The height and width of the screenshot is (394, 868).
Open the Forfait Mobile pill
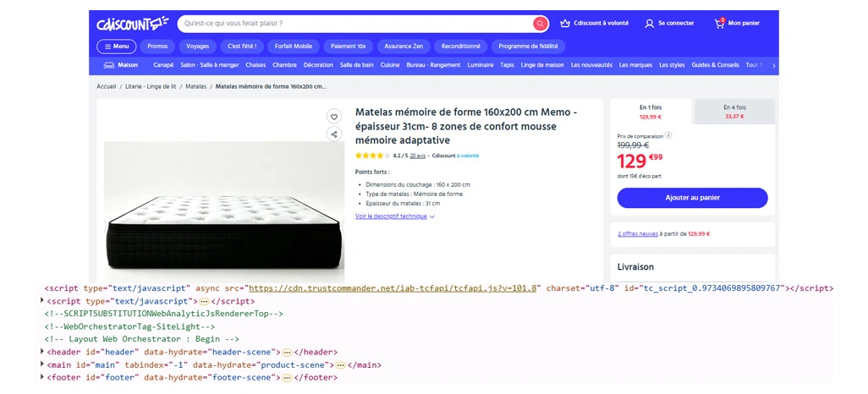(x=294, y=47)
